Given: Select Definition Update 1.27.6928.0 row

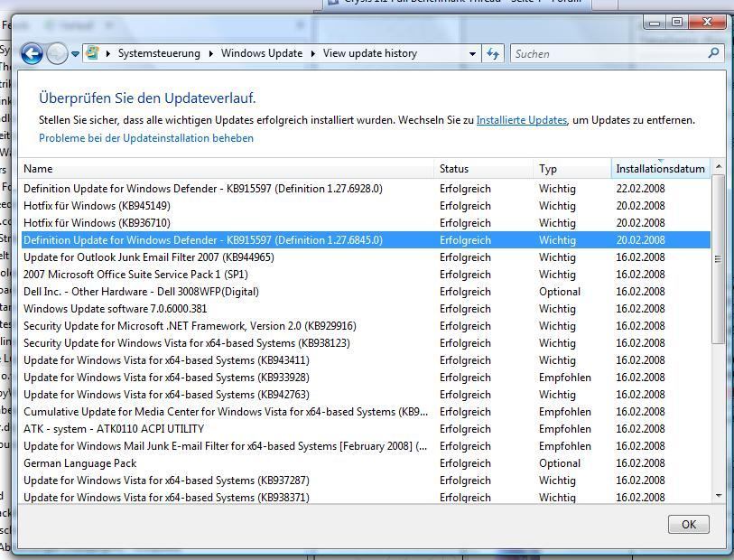Looking at the screenshot, I should click(366, 189).
